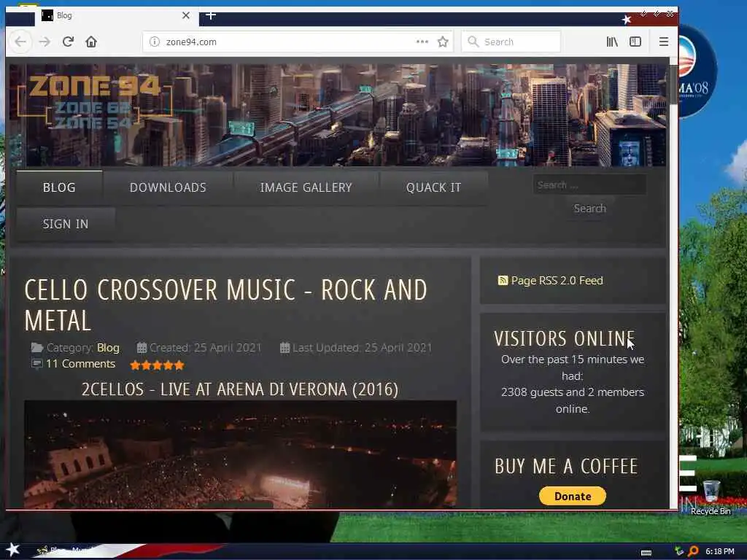Screen dimensions: 747x560
Task: Click the site Search button
Action: [x=589, y=209]
